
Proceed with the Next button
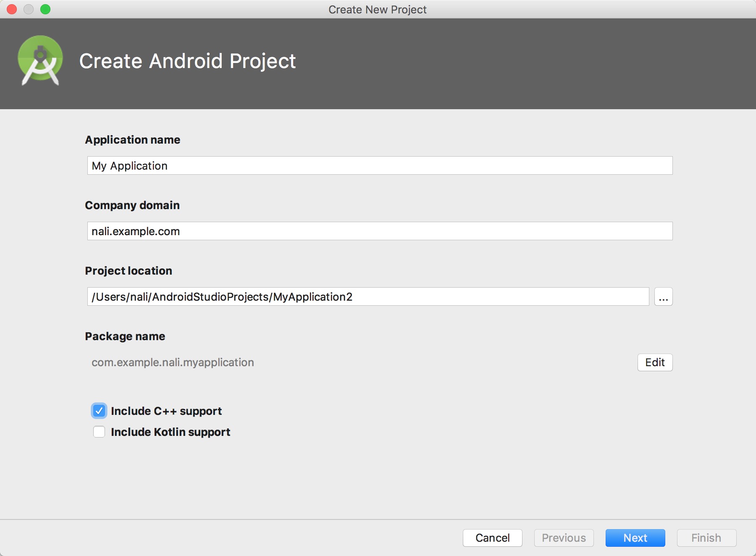tap(635, 538)
